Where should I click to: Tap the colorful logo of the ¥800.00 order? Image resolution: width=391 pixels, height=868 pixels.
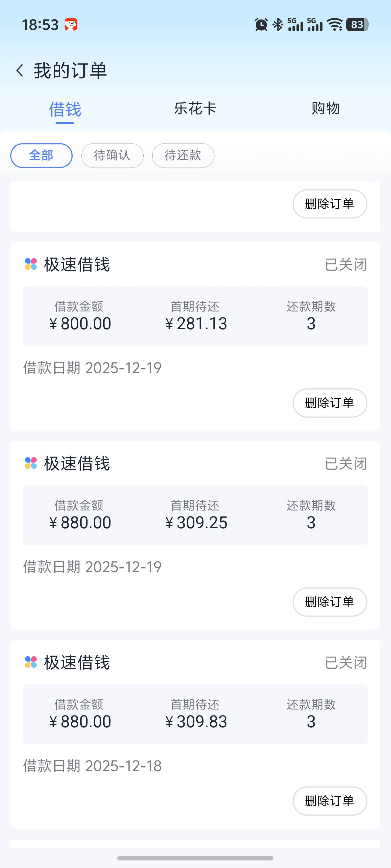point(31,264)
